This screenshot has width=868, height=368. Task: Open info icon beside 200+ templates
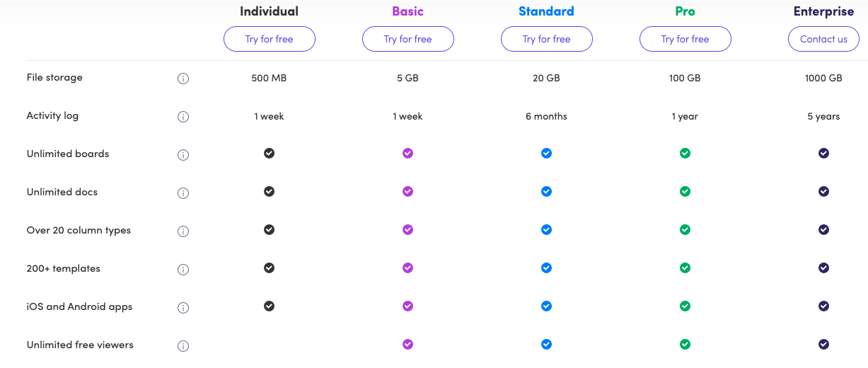point(183,270)
